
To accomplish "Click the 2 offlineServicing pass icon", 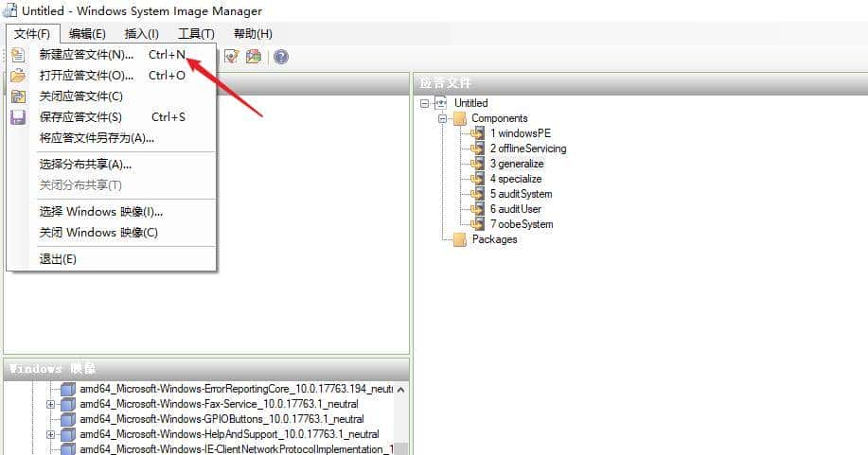I will click(x=477, y=149).
